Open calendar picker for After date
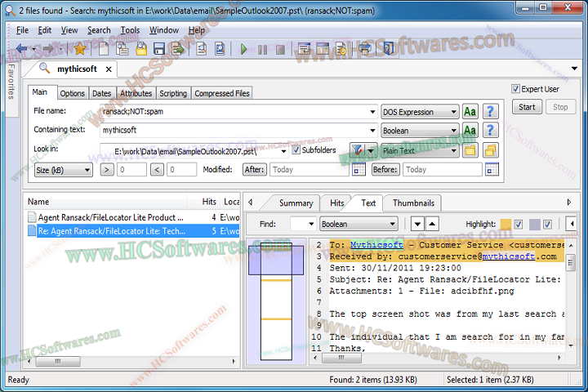Screen dimensions: 588x392 (359, 170)
